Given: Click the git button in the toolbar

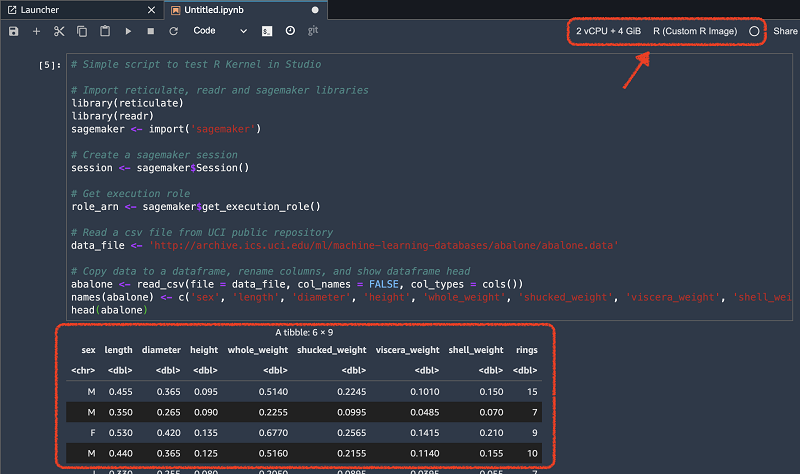Looking at the screenshot, I should click(x=313, y=31).
